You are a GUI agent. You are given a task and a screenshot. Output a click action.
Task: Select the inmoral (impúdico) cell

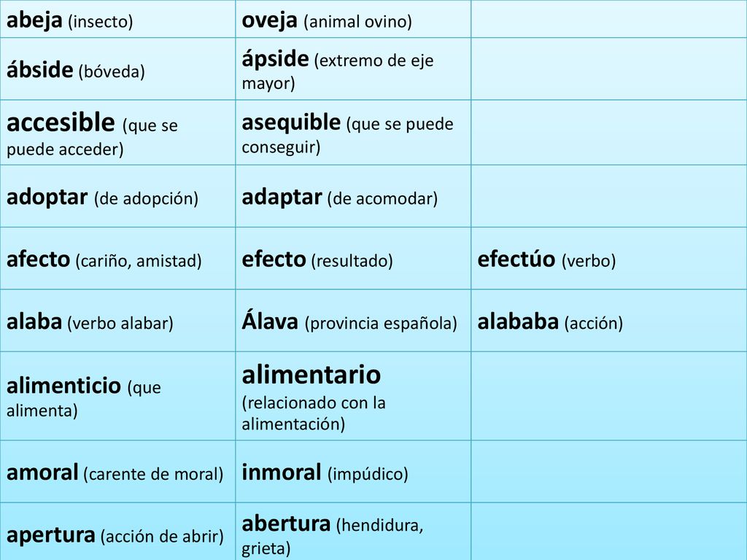pos(353,472)
